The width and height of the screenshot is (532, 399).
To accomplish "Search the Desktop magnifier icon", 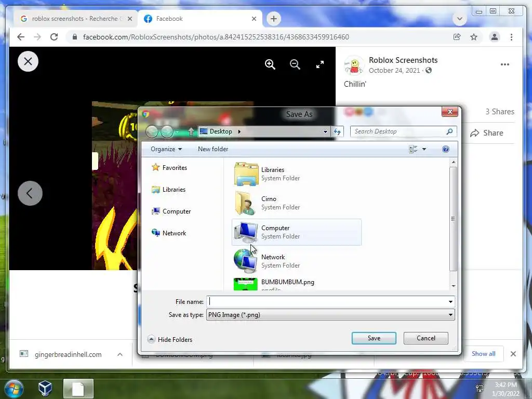I will coord(449,131).
